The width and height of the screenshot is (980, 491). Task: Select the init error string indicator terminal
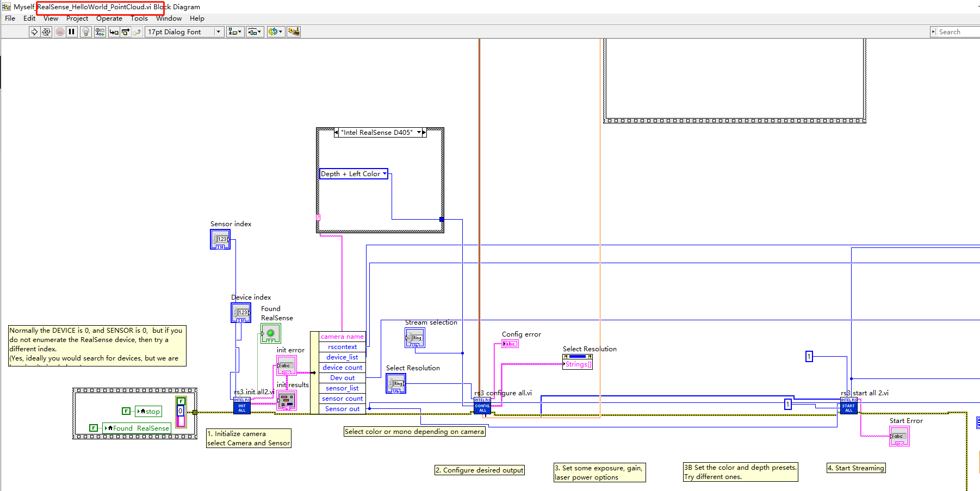click(x=287, y=365)
